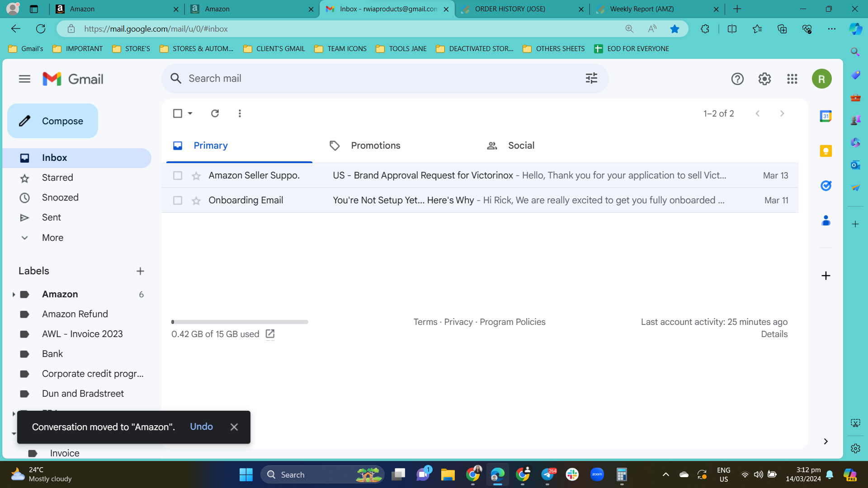Reload the page in the browser toolbar

point(41,29)
